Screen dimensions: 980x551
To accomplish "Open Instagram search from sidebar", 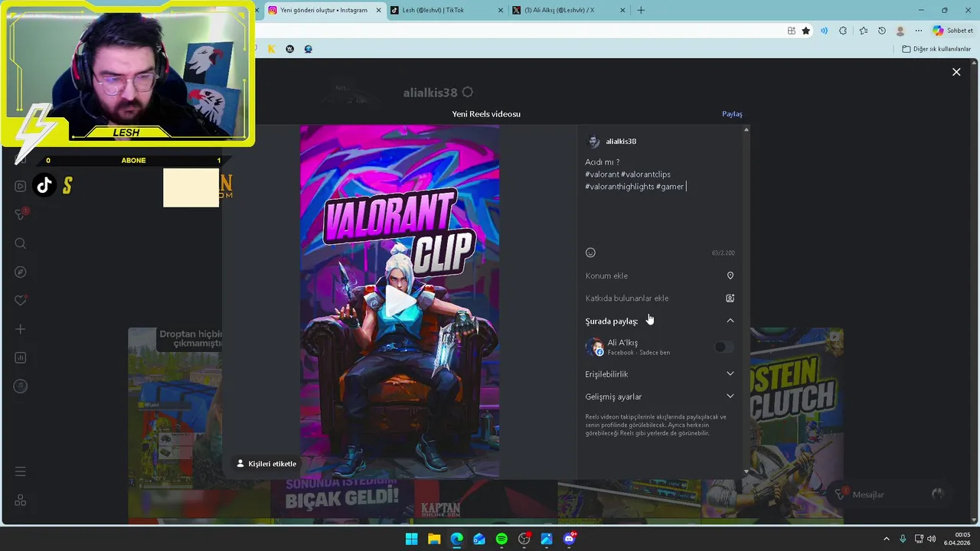I will [21, 243].
